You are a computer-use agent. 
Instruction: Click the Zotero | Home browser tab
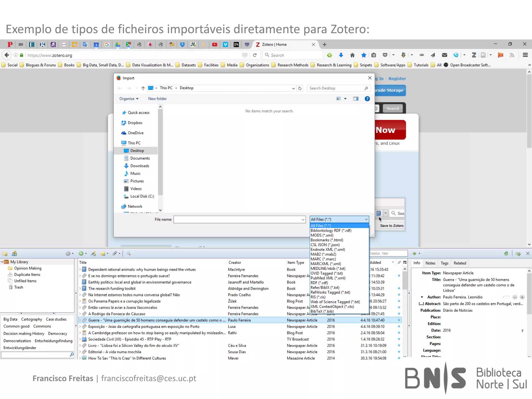285,44
